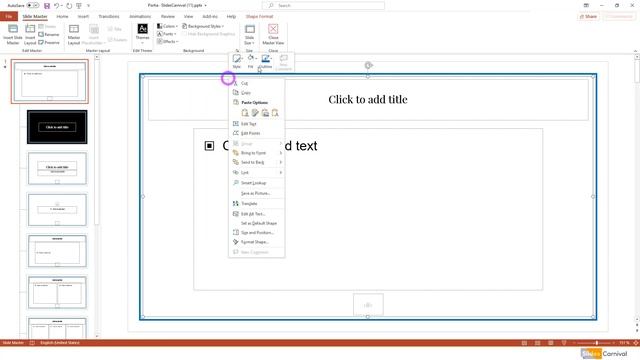
Task: Toggle the Title checkbox in Master Layout
Action: tap(114, 29)
